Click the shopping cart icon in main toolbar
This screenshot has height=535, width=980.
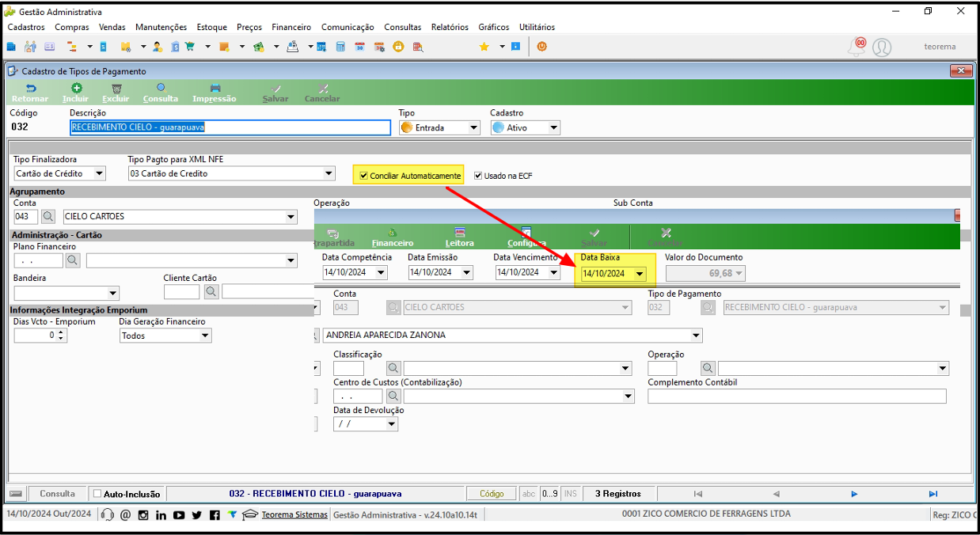190,47
